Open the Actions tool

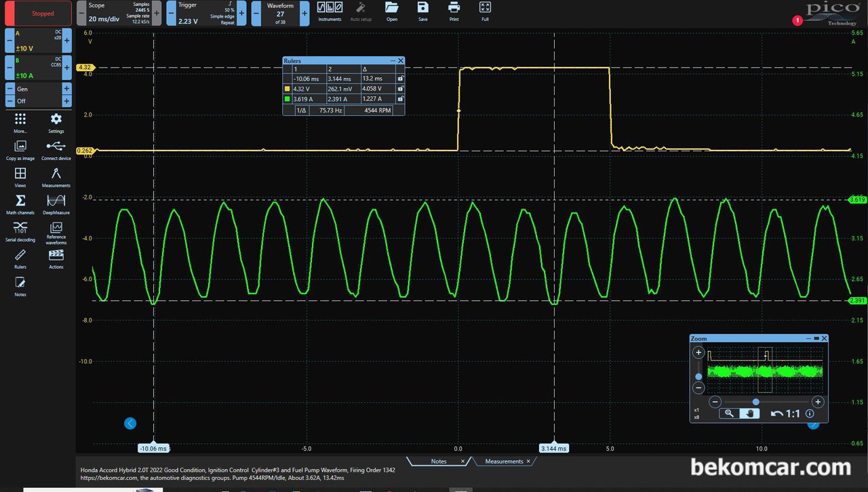coord(56,258)
